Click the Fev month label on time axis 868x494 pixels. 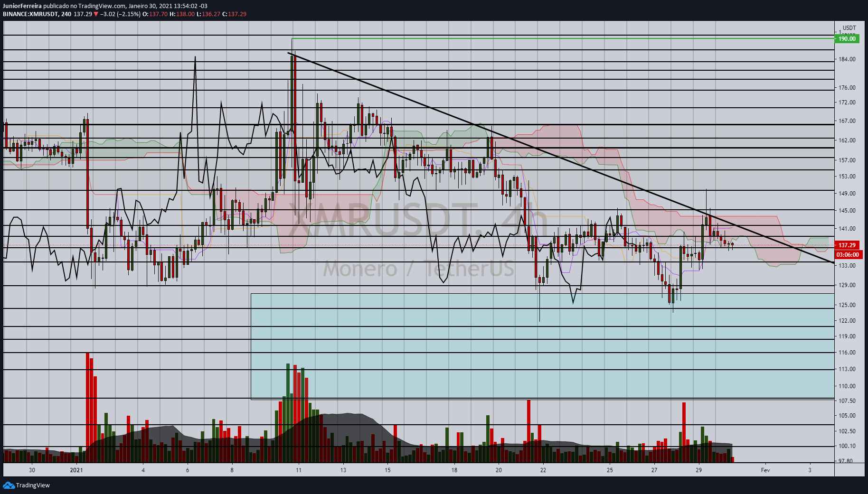click(765, 470)
